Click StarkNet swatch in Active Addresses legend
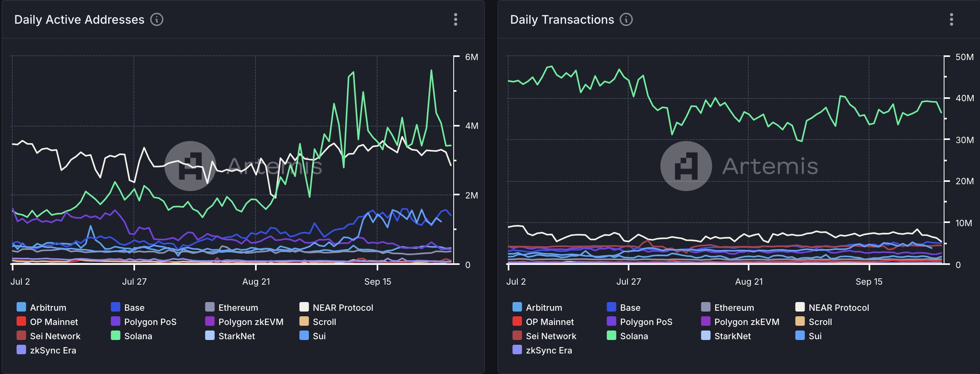Screen dimensions: 980x374 pos(210,335)
